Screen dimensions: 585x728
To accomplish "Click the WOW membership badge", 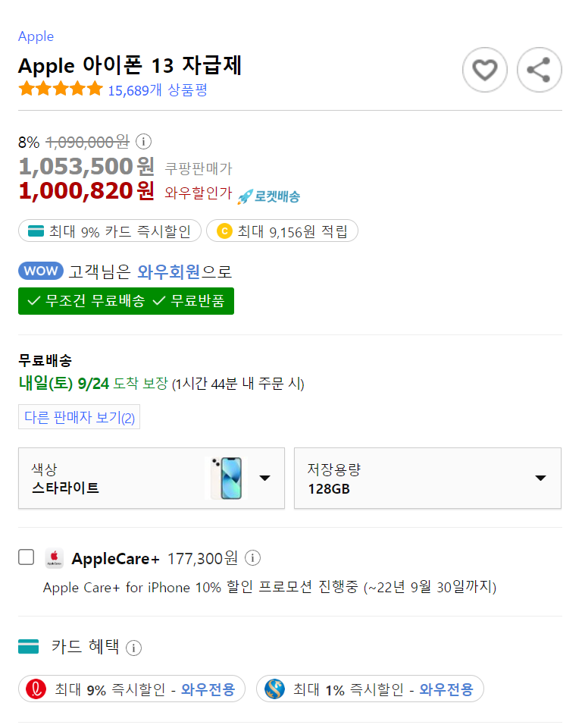I will pyautogui.click(x=41, y=271).
